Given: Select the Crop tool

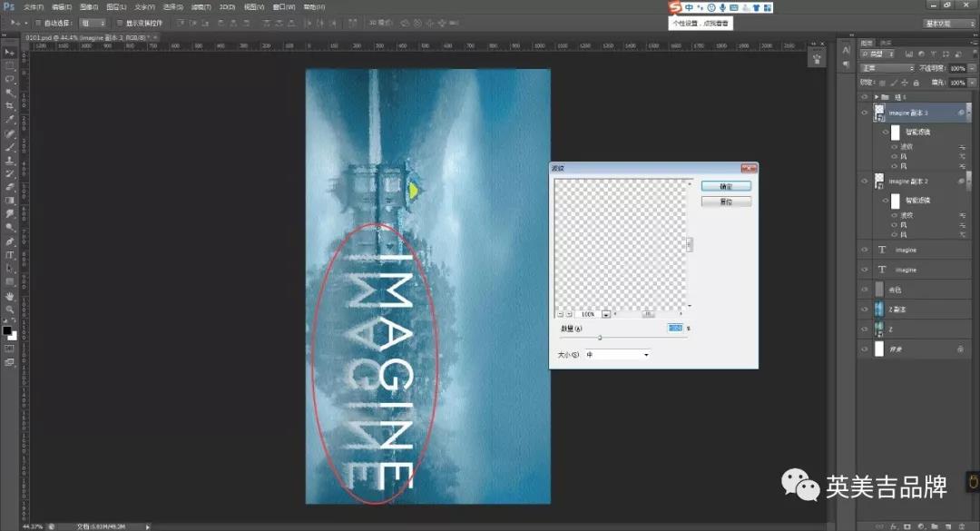Looking at the screenshot, I should point(9,106).
